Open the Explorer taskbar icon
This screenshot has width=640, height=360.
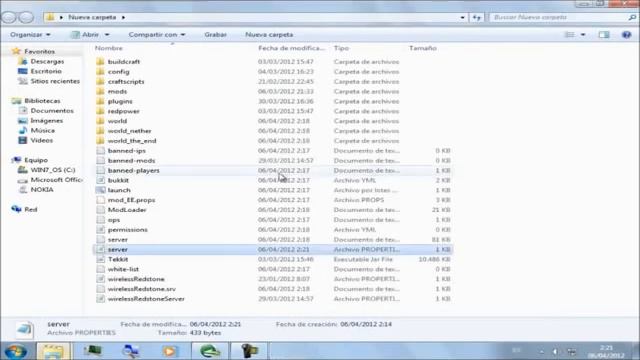point(53,351)
